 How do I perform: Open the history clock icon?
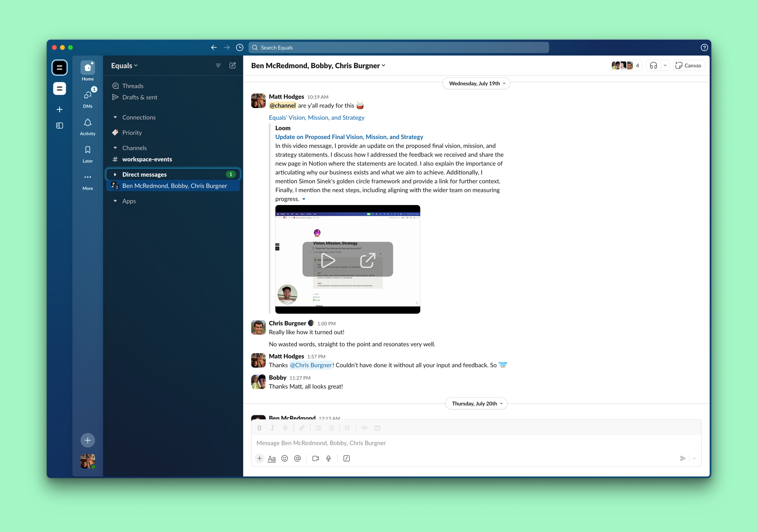(x=240, y=47)
